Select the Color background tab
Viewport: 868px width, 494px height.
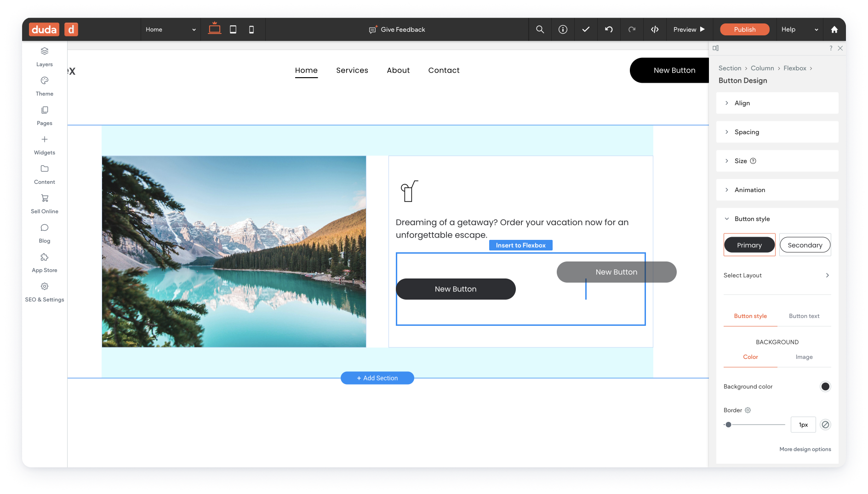pos(750,357)
